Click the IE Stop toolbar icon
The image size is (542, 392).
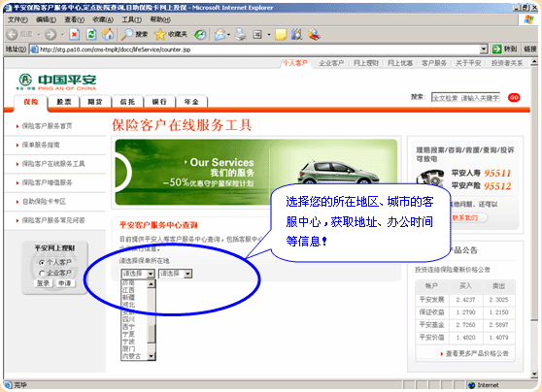[x=74, y=34]
